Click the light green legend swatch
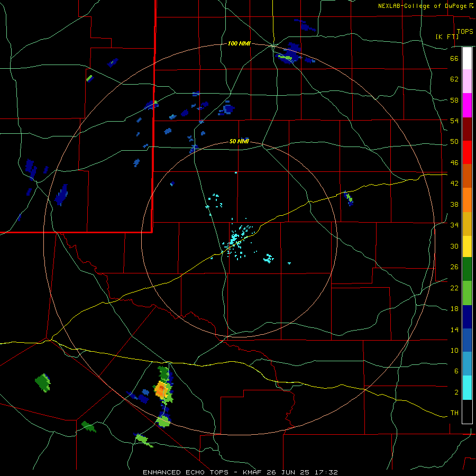 coord(467,293)
